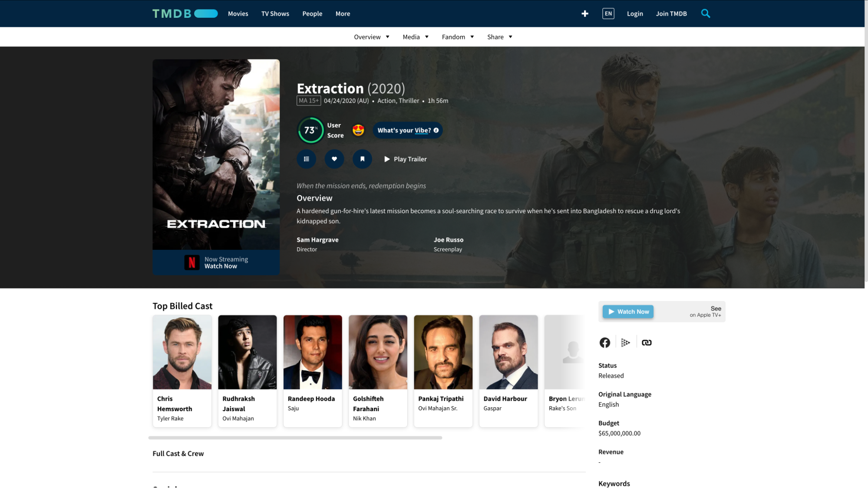
Task: Open Pankaj Tripathi cast photo
Action: pyautogui.click(x=443, y=352)
